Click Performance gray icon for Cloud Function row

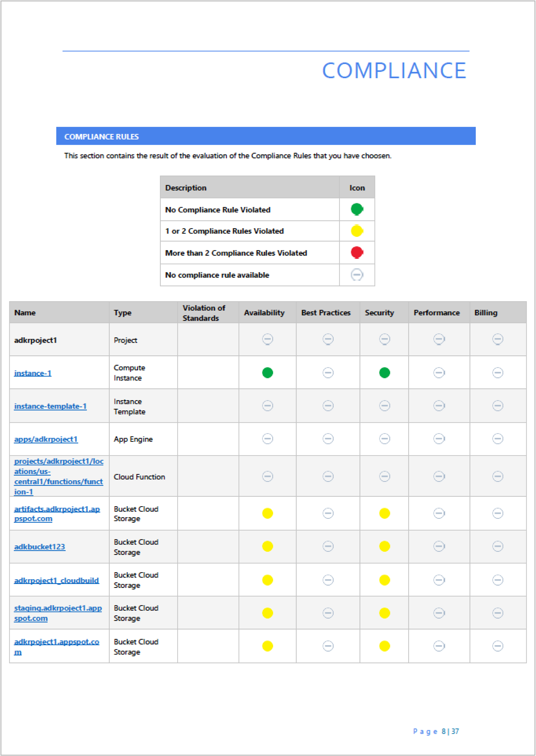(x=439, y=476)
